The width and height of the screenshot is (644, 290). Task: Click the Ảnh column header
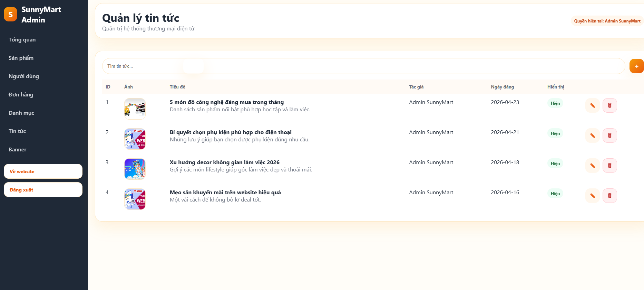tap(128, 87)
